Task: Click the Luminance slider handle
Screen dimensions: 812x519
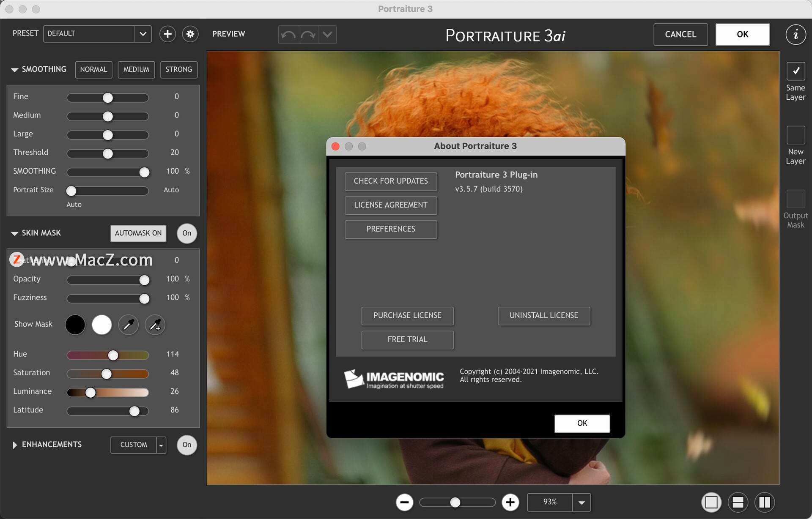Action: click(90, 392)
